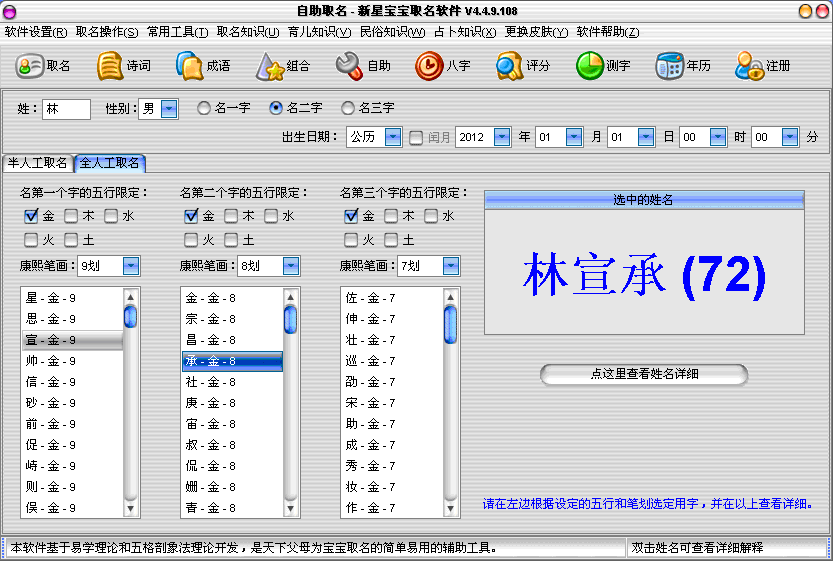The height and width of the screenshot is (561, 833).
Task: Open the 注册 registration tool
Action: (x=763, y=66)
